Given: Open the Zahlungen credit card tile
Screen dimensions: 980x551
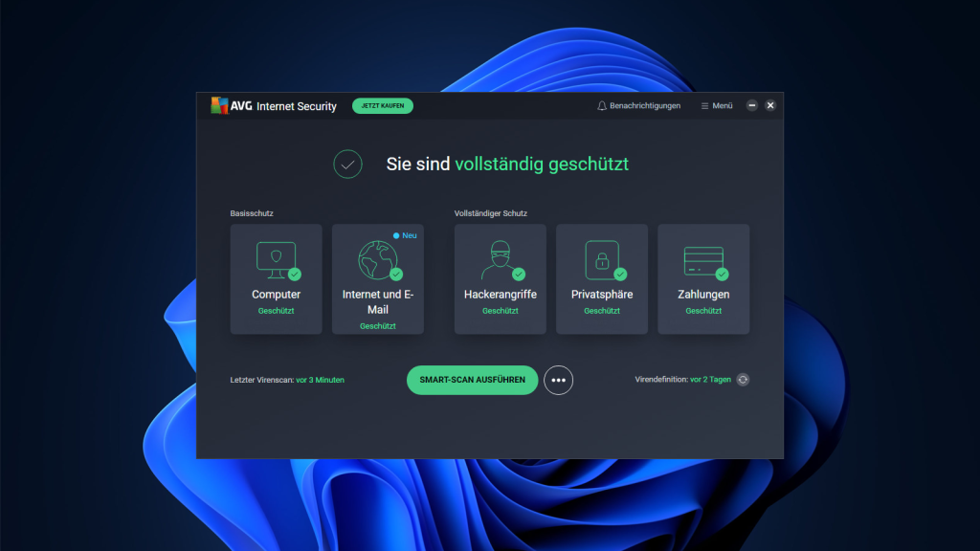Looking at the screenshot, I should (703, 279).
